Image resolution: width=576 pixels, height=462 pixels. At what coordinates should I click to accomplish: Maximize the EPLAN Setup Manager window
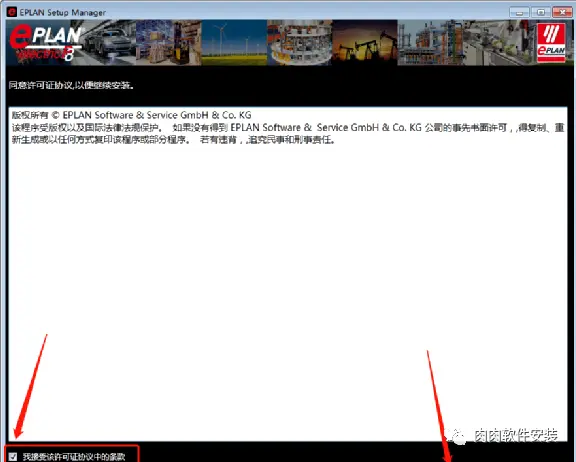541,12
